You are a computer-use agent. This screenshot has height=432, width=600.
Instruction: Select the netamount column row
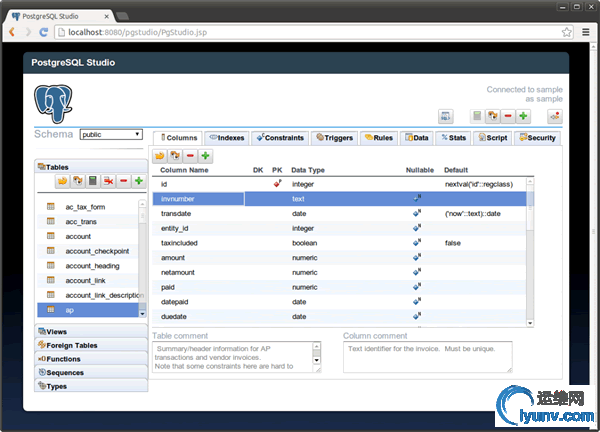(x=339, y=272)
